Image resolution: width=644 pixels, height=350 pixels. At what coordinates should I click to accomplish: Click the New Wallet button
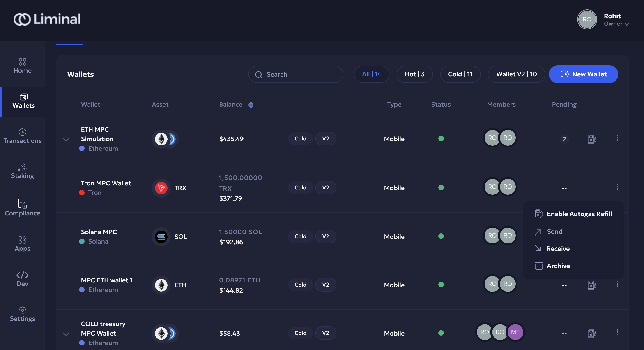(583, 74)
